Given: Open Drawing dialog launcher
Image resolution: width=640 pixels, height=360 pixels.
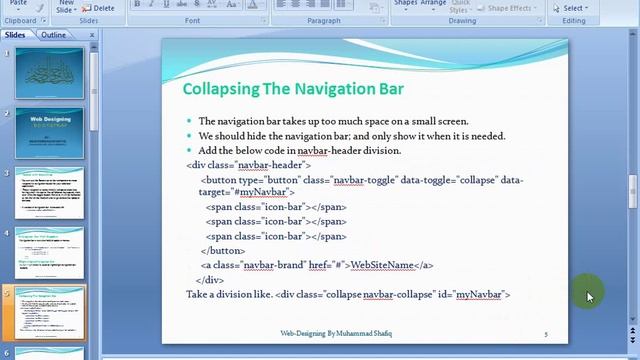Looking at the screenshot, I should (540, 20).
